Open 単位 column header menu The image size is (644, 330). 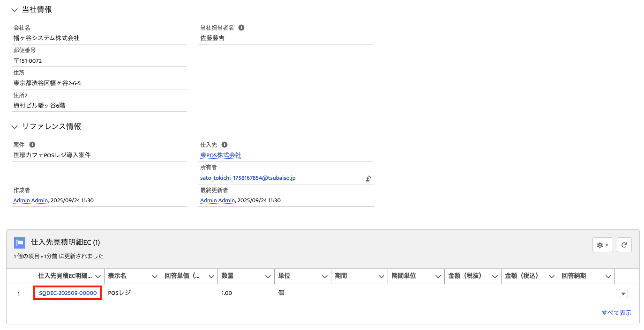(x=325, y=277)
